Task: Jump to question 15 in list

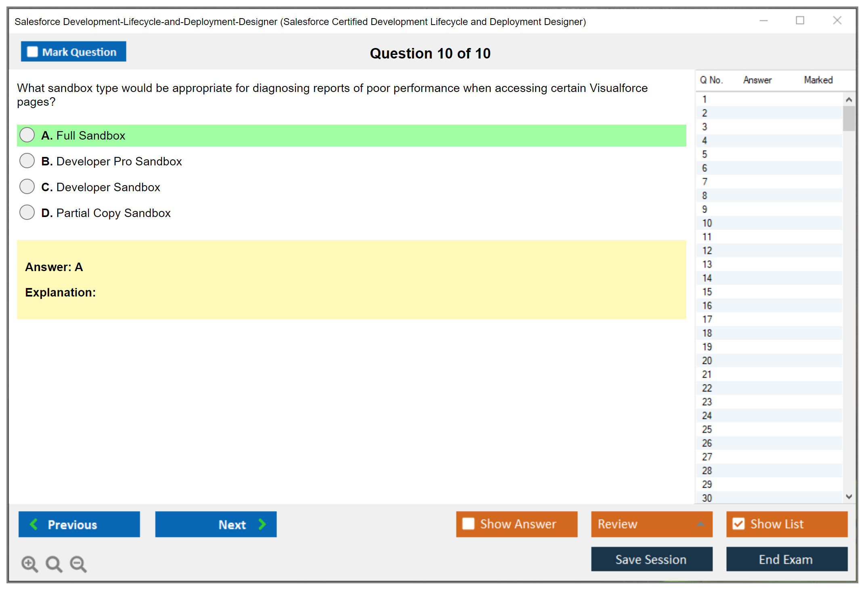Action: pyautogui.click(x=707, y=292)
